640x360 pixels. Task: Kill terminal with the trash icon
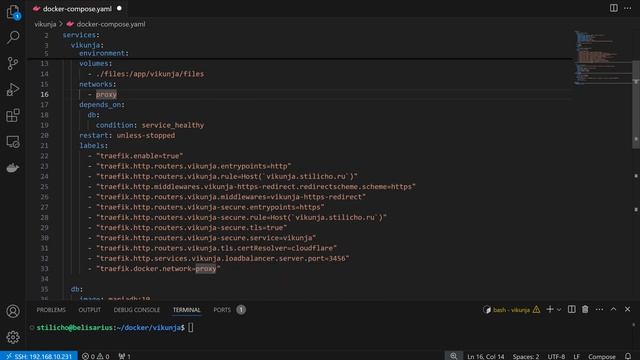(x=585, y=309)
